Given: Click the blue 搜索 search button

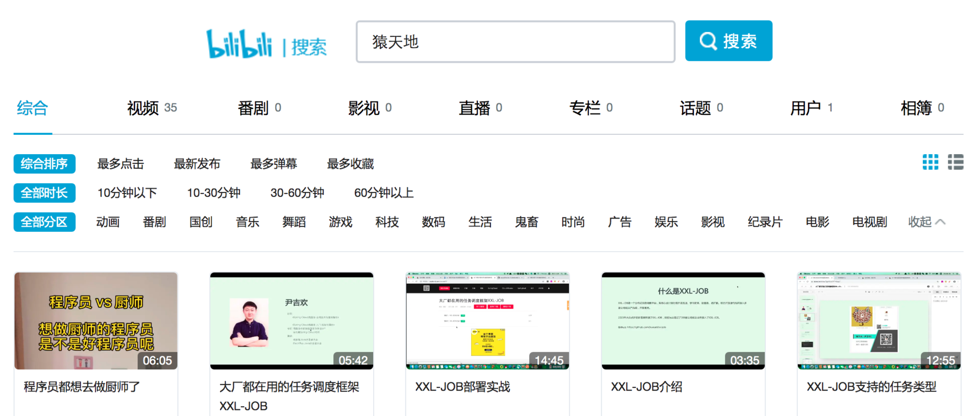Looking at the screenshot, I should [728, 41].
